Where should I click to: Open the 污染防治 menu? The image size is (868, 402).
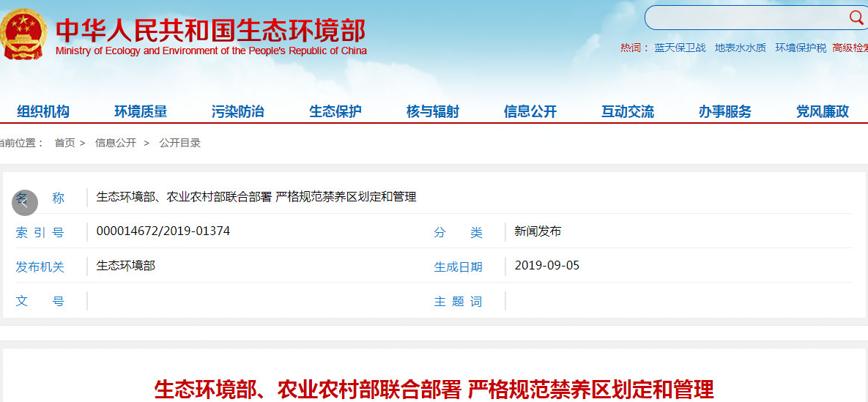click(238, 111)
